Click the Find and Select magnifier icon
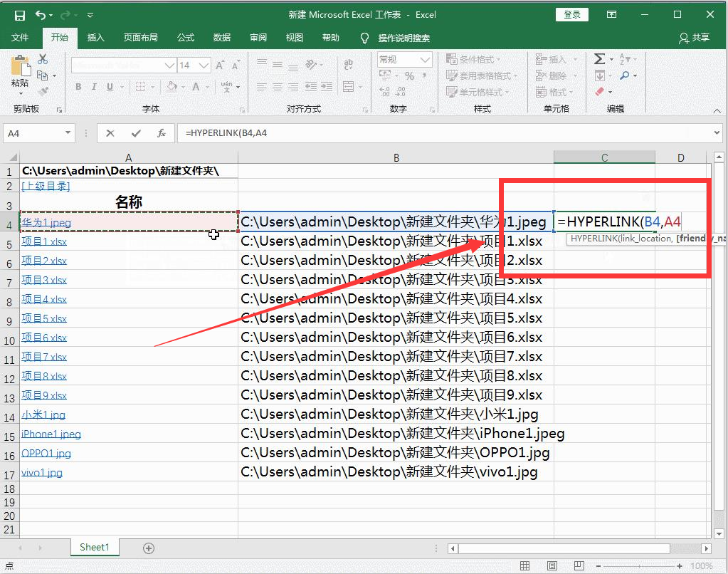 pyautogui.click(x=625, y=75)
